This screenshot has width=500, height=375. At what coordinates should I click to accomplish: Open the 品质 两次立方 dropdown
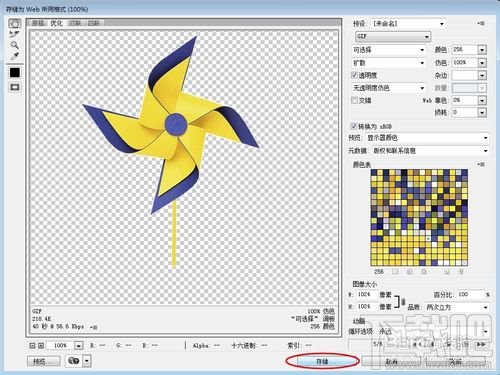point(457,307)
